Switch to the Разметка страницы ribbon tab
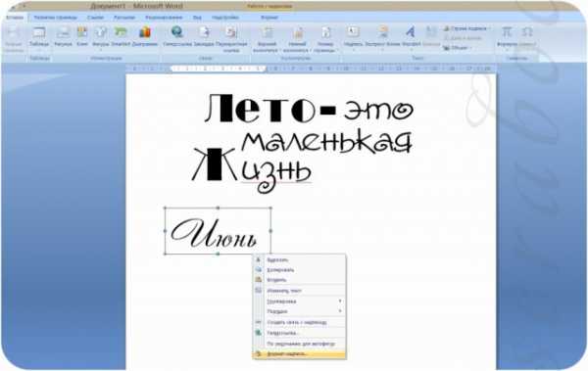The height and width of the screenshot is (371, 588). [x=56, y=18]
